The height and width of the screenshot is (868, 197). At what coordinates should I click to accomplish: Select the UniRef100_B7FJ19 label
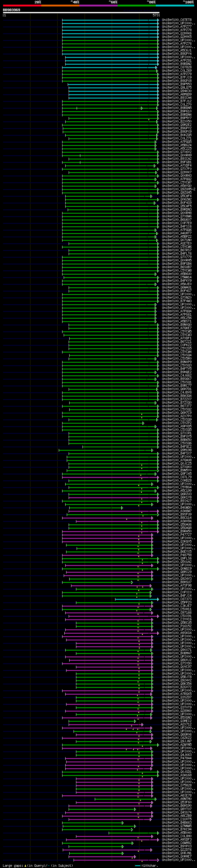[177, 78]
